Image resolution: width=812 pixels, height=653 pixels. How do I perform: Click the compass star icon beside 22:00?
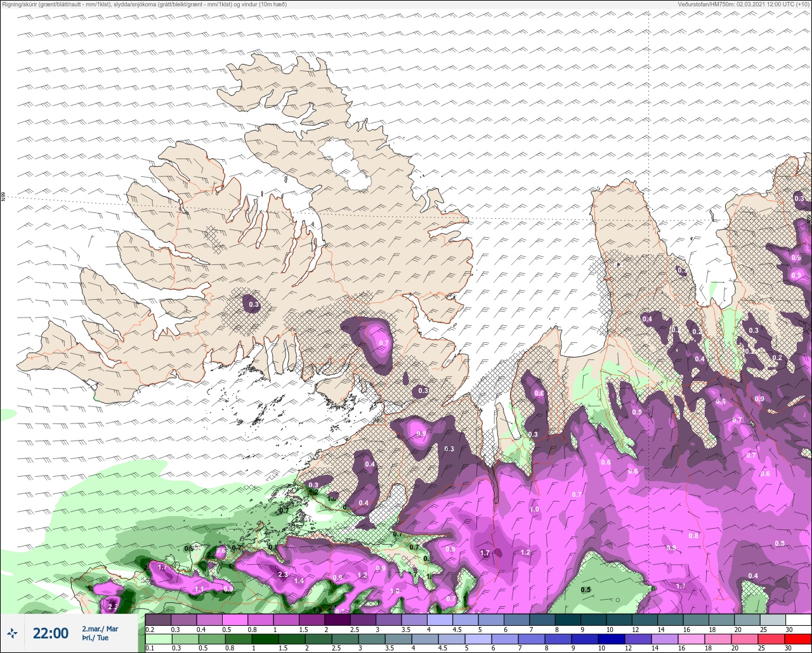[x=12, y=633]
